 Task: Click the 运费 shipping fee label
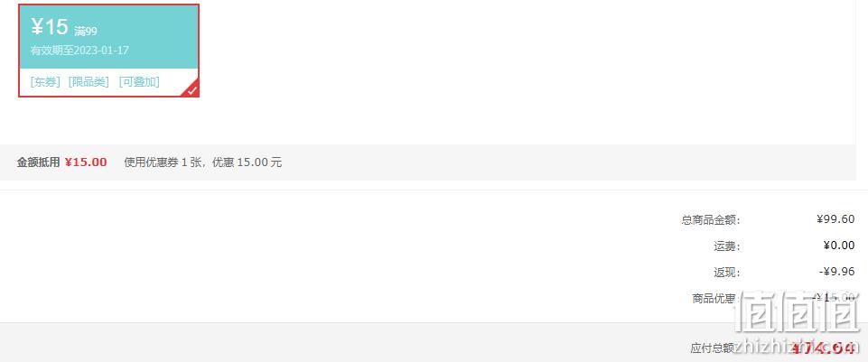[x=727, y=246]
